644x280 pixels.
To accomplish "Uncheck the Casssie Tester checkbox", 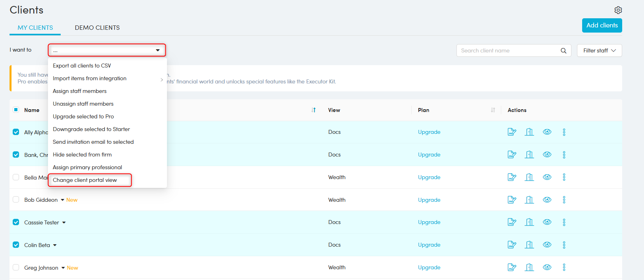I will (x=16, y=222).
